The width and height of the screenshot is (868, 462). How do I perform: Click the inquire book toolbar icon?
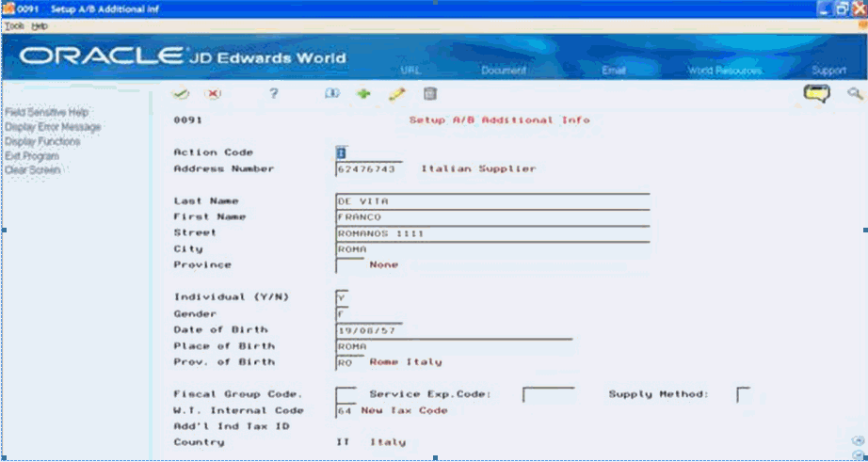(x=331, y=94)
